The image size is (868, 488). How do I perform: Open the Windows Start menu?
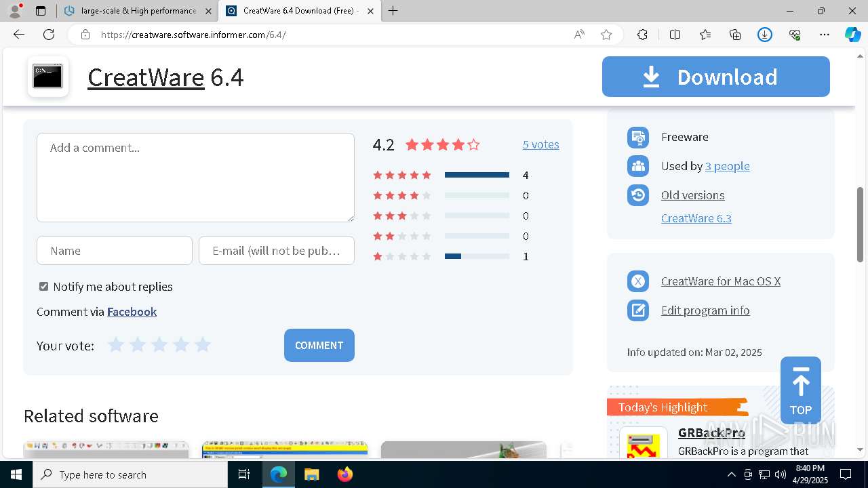[16, 474]
